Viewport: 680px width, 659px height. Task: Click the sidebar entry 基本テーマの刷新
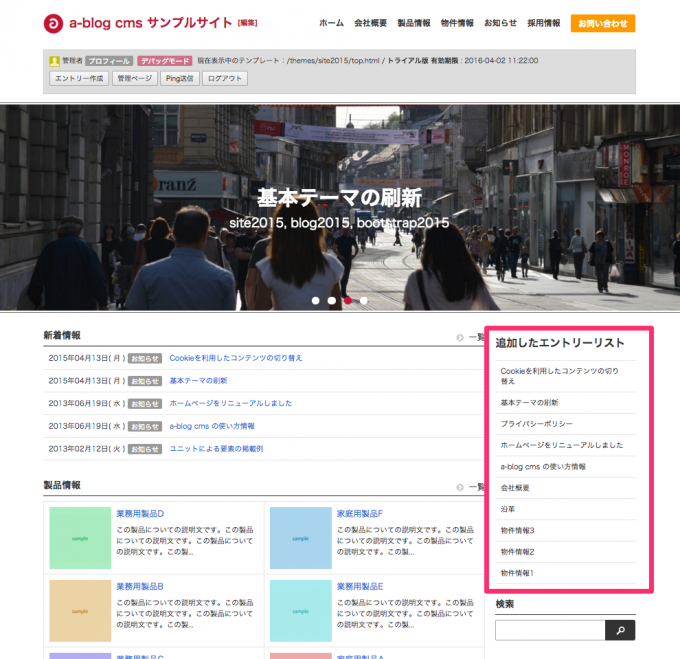529,403
